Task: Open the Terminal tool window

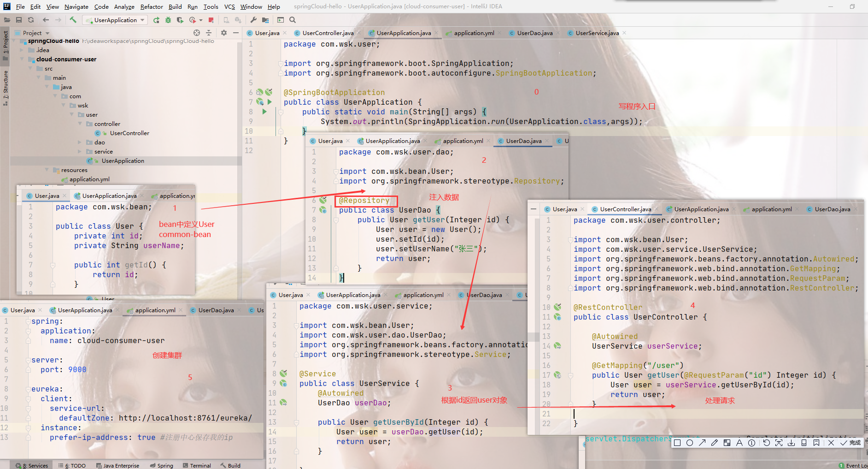Action: (x=197, y=465)
